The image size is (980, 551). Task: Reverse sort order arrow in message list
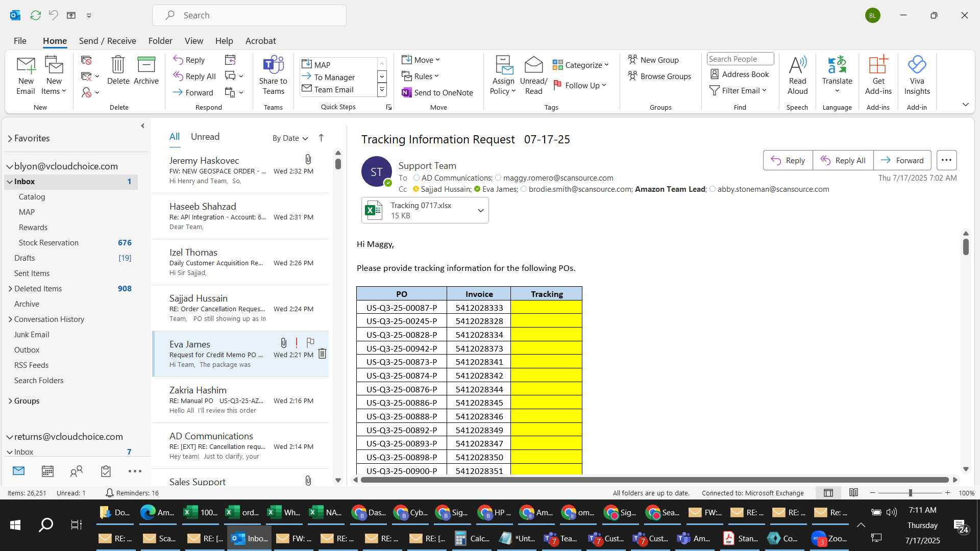click(321, 138)
